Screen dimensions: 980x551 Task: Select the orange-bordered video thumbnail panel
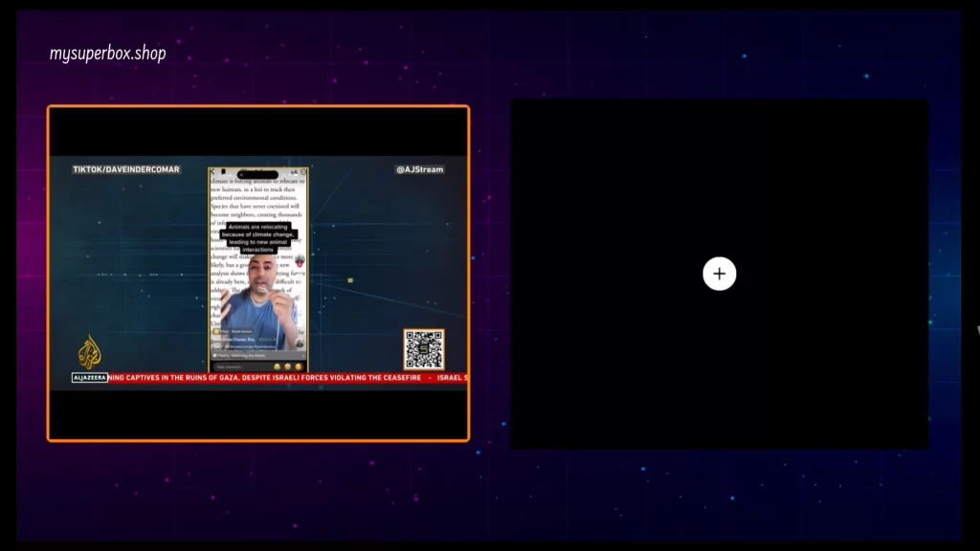coord(257,273)
